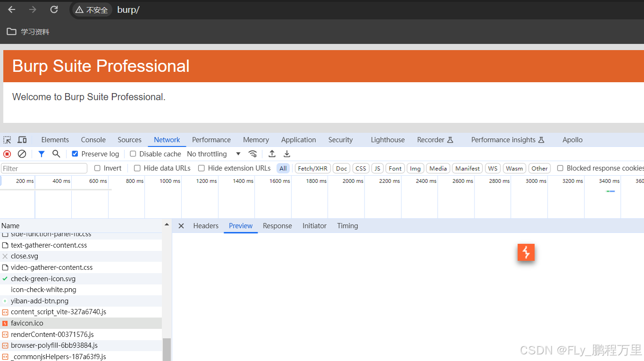The height and width of the screenshot is (361, 644).
Task: Open the Sources tab
Action: click(129, 140)
